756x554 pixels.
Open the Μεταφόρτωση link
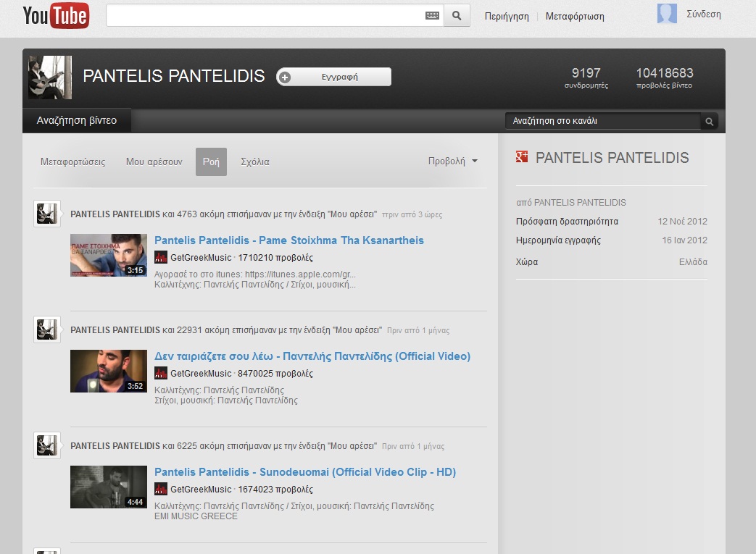(x=575, y=17)
